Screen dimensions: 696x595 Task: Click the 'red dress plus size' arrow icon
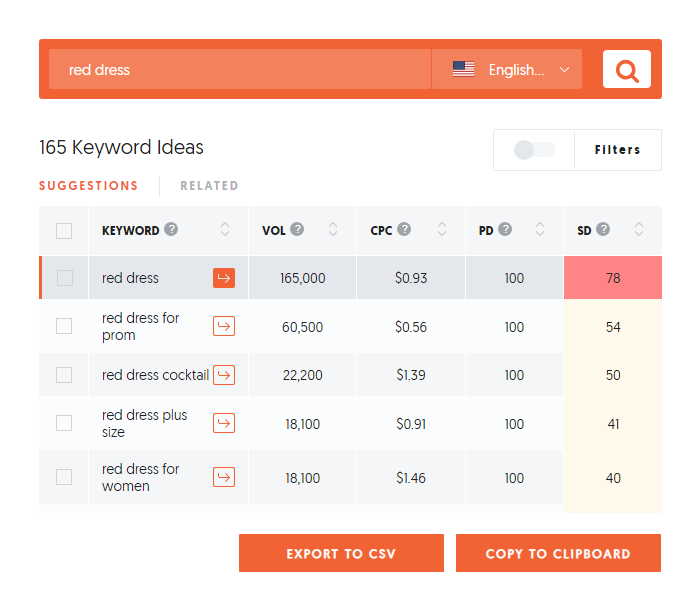tap(224, 424)
